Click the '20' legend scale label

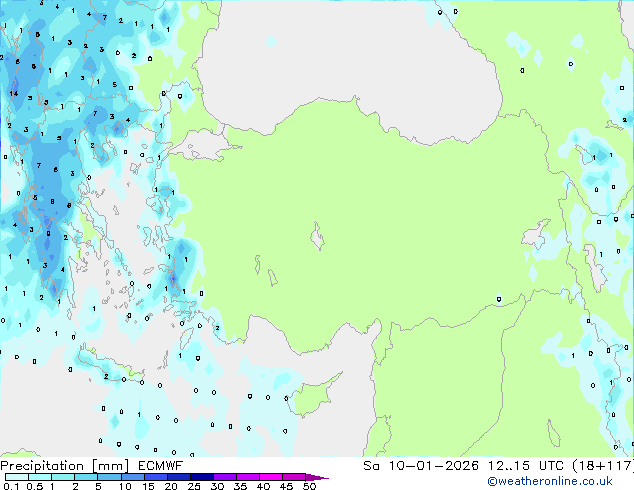[x=171, y=486]
